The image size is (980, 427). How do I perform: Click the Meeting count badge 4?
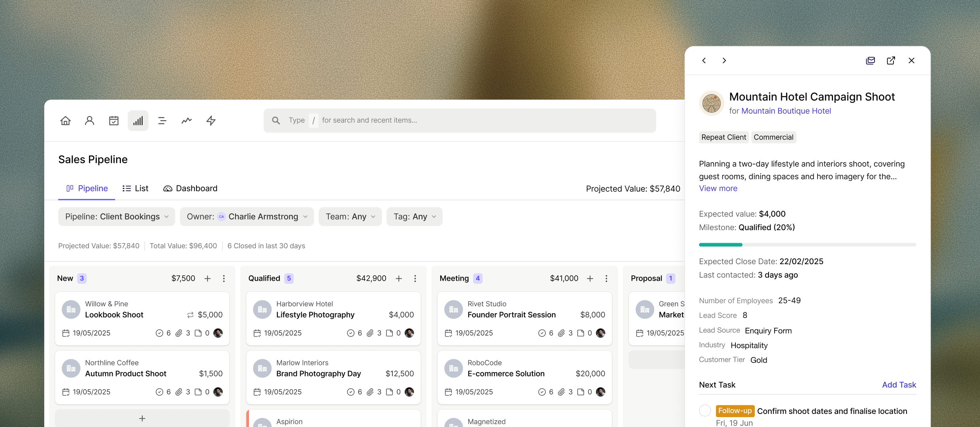(x=478, y=278)
